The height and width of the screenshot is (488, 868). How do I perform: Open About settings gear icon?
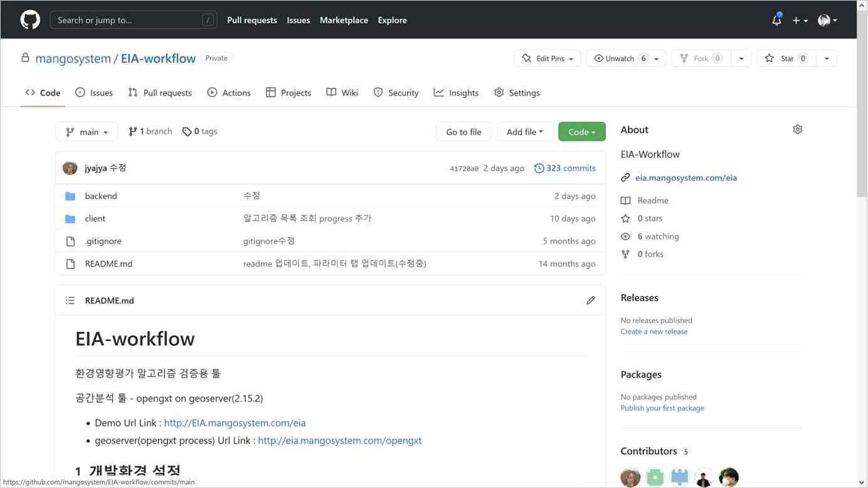tap(797, 129)
